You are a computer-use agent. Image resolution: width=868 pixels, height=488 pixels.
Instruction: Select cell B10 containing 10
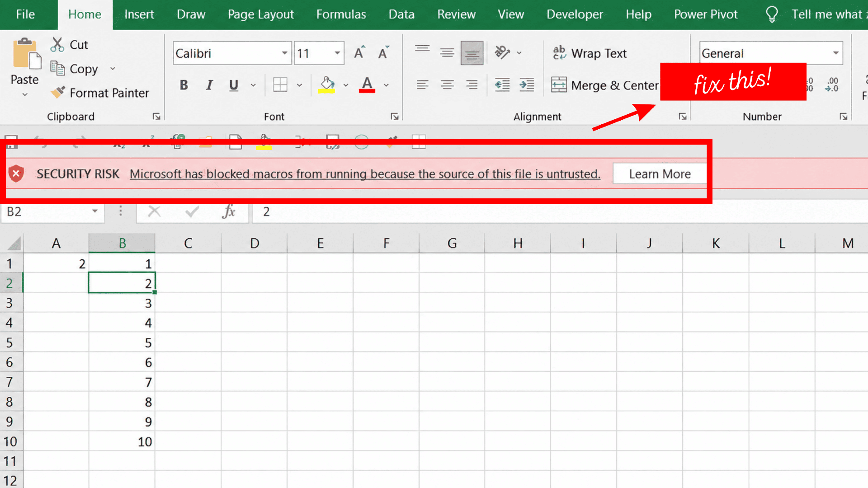click(122, 441)
